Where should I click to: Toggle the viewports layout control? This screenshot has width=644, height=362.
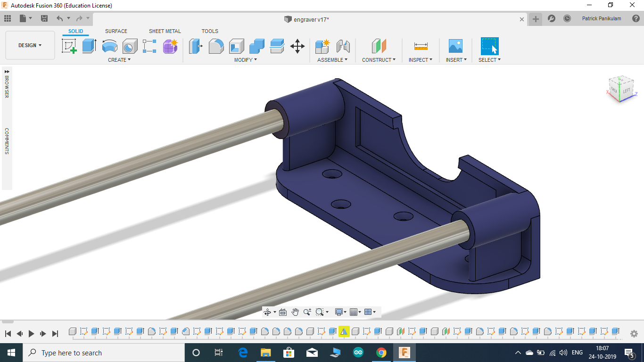[x=368, y=312]
